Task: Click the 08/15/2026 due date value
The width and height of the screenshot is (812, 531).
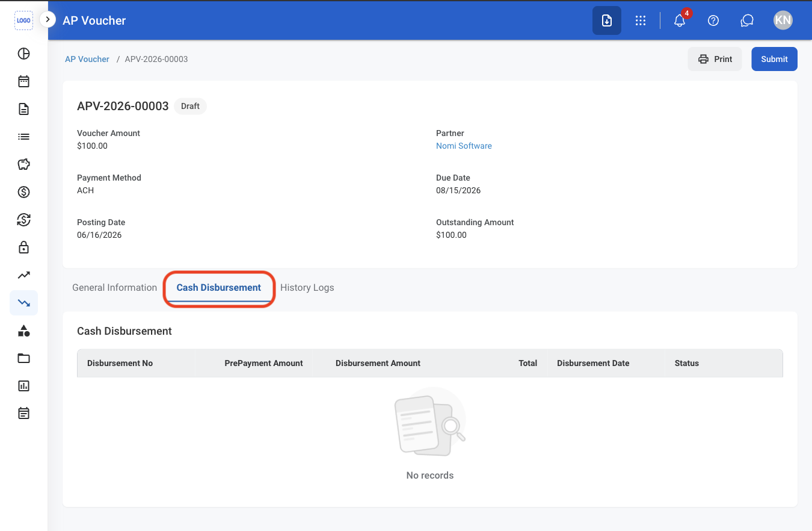Action: (458, 190)
